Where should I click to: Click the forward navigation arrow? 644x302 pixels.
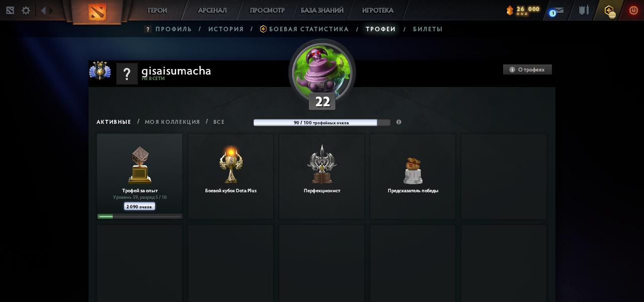[50, 10]
